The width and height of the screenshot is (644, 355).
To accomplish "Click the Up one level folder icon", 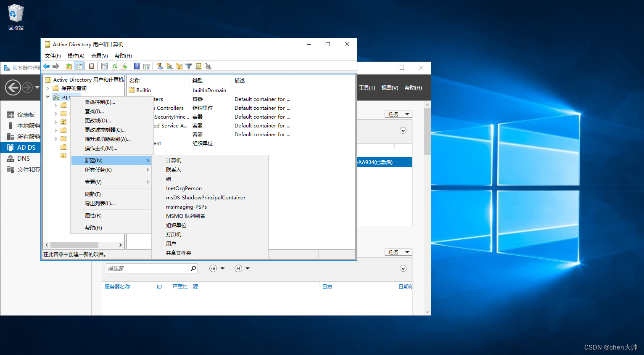I will click(x=69, y=66).
